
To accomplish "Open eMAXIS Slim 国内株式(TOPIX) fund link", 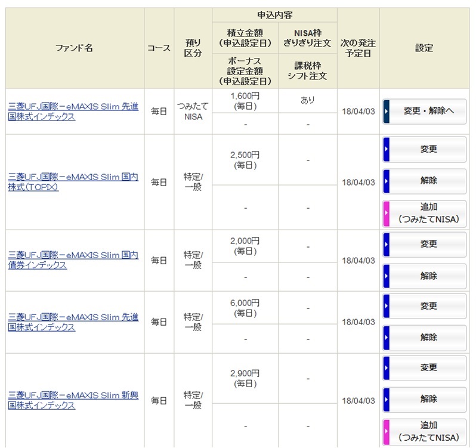I will tap(73, 182).
